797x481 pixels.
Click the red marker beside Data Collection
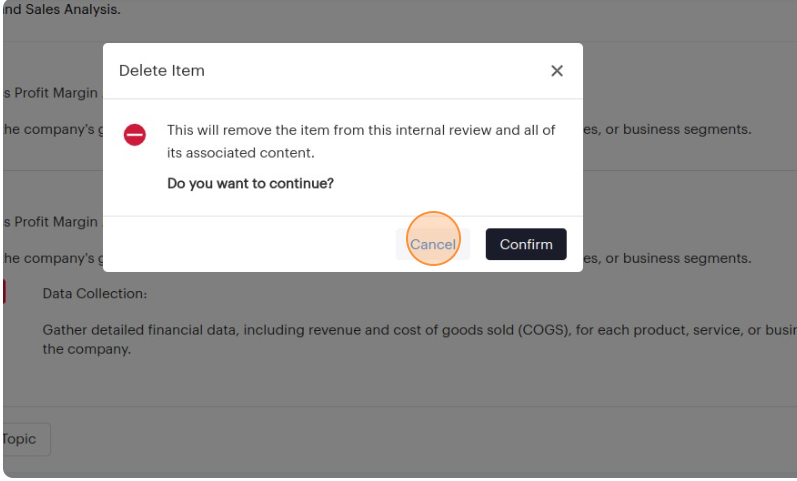coord(3,291)
